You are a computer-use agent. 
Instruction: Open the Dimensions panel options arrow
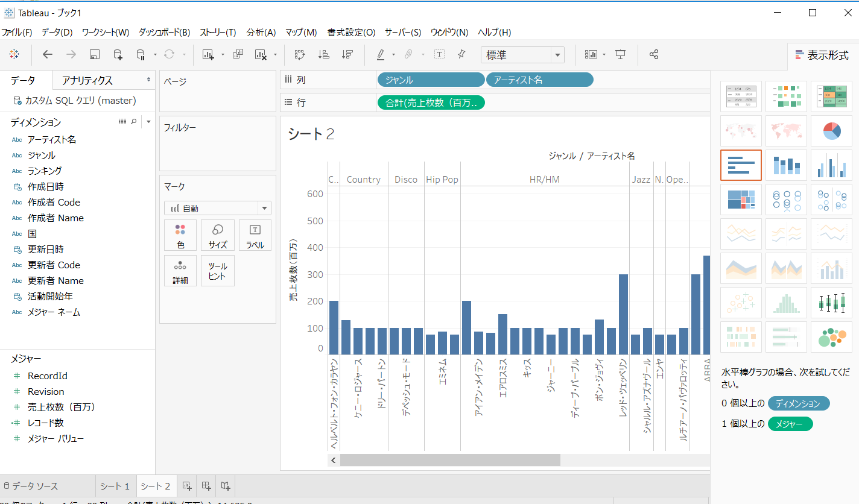pyautogui.click(x=148, y=121)
